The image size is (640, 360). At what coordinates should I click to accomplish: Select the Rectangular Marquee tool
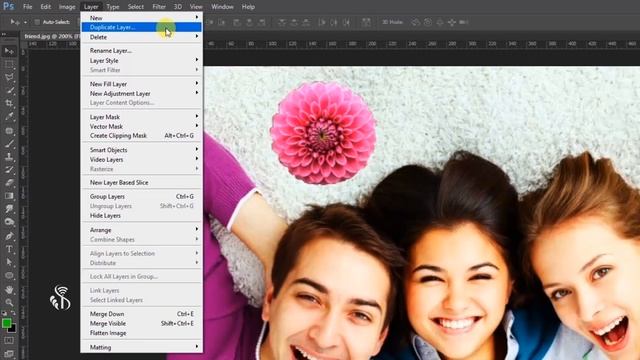pyautogui.click(x=9, y=64)
